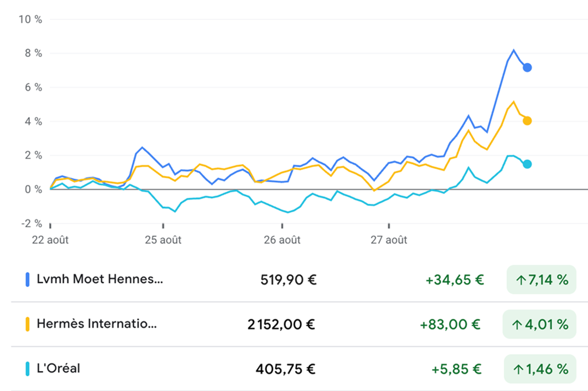Click the price 405,75 €

(x=286, y=369)
